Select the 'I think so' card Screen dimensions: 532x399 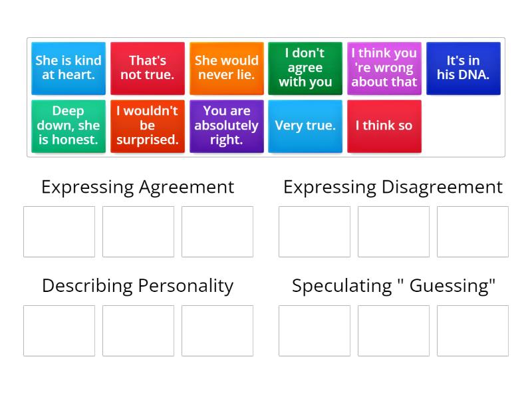[384, 125]
